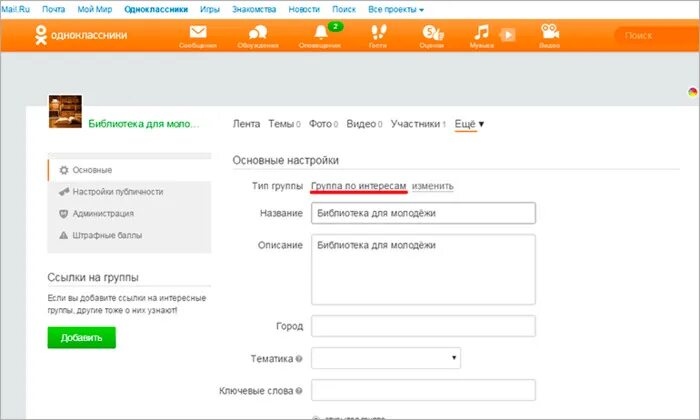The height and width of the screenshot is (420, 700).
Task: Open Поиск link in the top bar
Action: click(x=344, y=9)
